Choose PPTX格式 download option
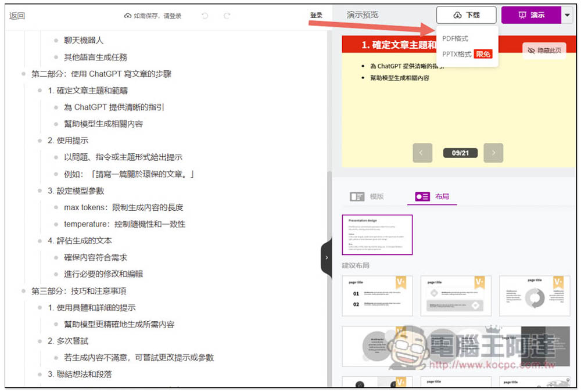Viewport: 581px width, 392px height. tap(457, 54)
